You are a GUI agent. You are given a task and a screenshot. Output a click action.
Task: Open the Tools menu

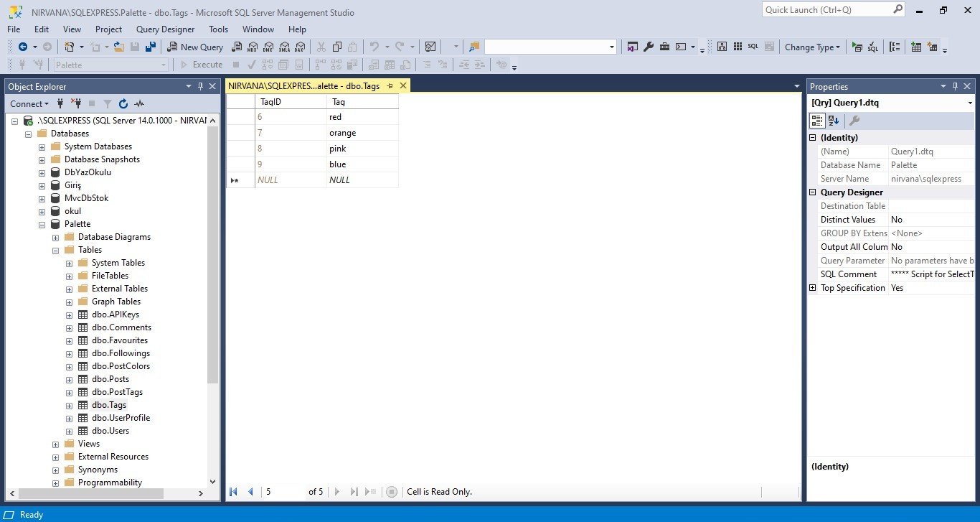218,29
